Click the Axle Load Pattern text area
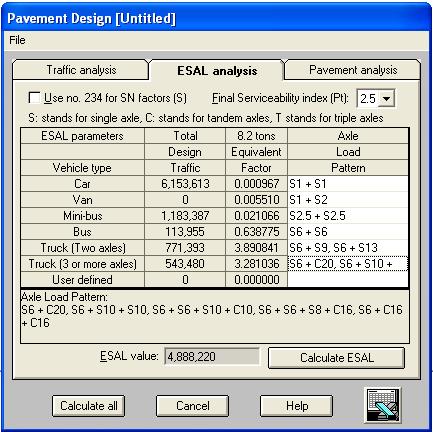 215,317
